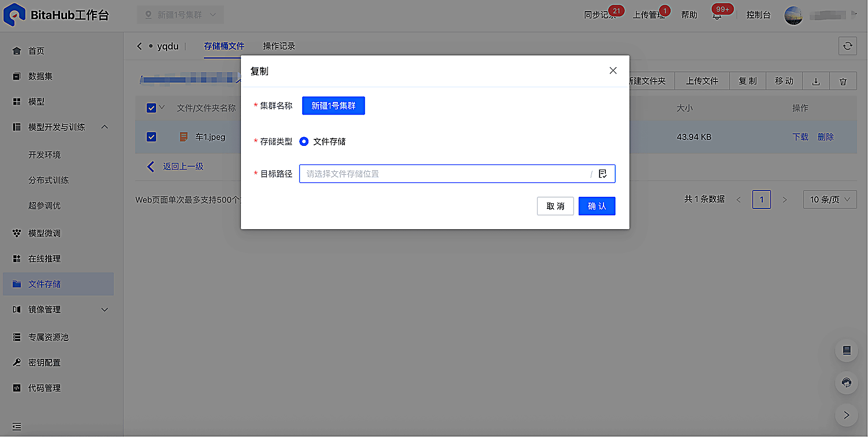Toggle the select-all checkbox in table header
The width and height of the screenshot is (868, 437).
pyautogui.click(x=152, y=108)
